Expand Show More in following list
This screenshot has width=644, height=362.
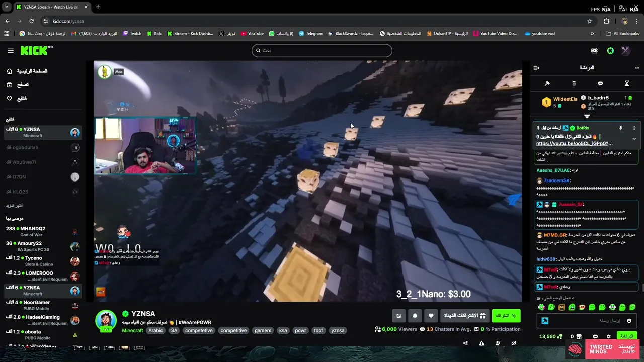[x=15, y=206]
